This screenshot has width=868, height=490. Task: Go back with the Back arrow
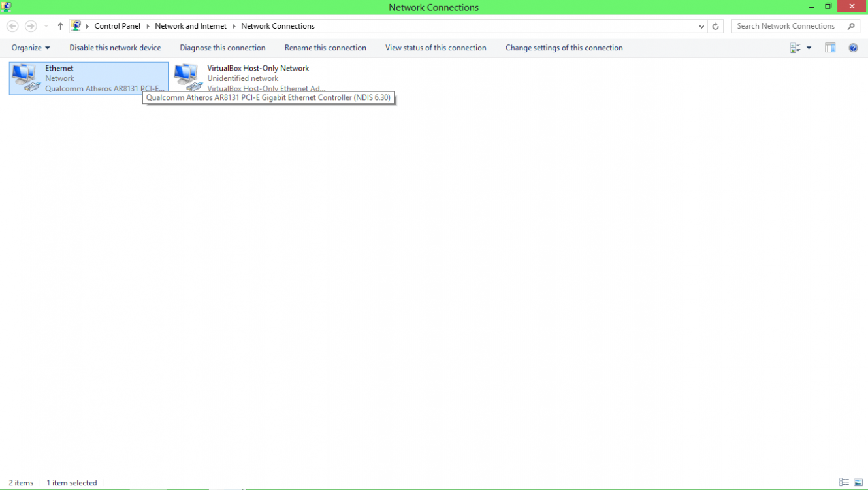click(x=12, y=26)
